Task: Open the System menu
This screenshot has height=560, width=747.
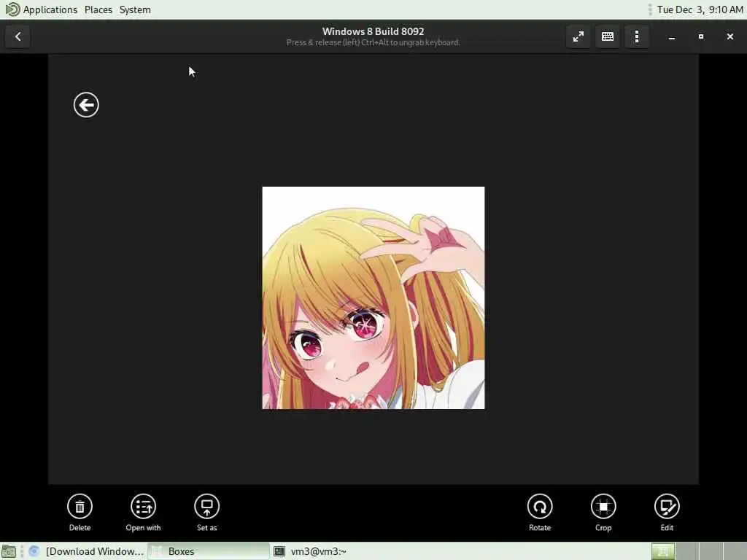Action: pyautogui.click(x=135, y=9)
